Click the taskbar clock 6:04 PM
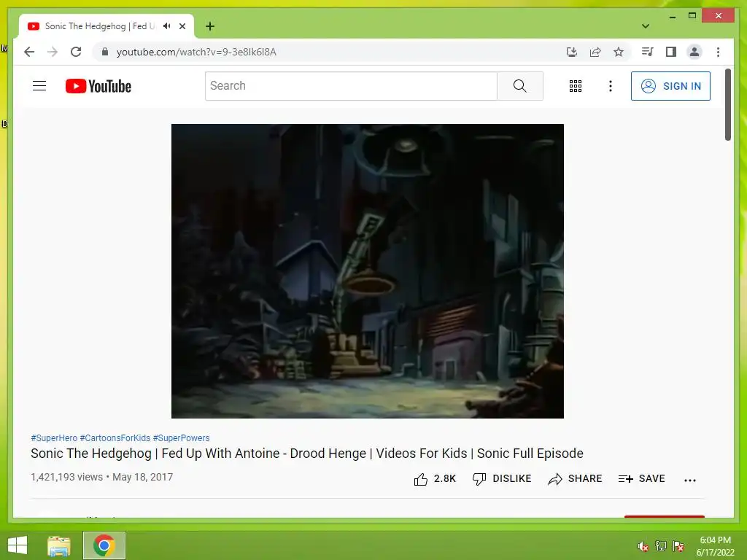This screenshot has width=747, height=560. (x=715, y=540)
